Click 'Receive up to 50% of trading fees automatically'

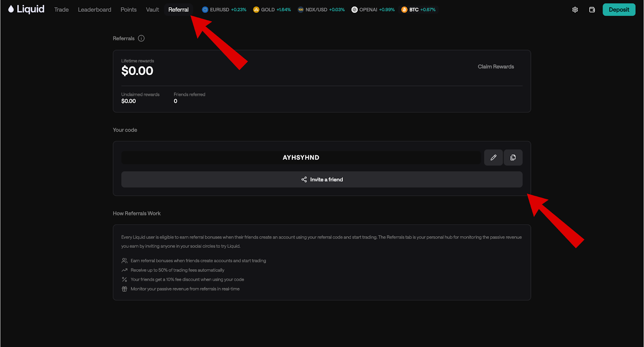tap(178, 270)
